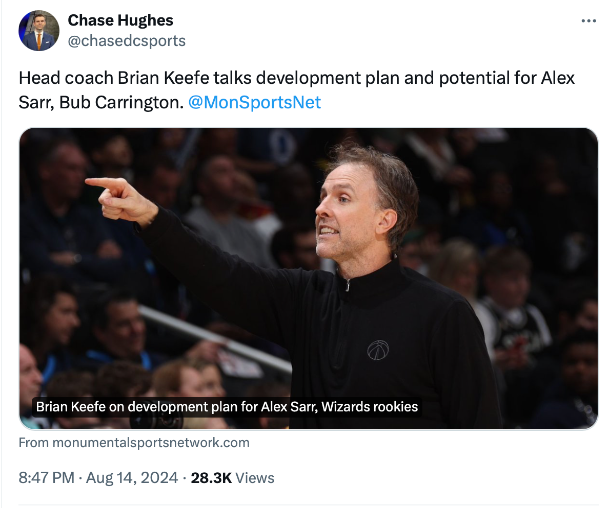Image resolution: width=609 pixels, height=508 pixels.
Task: Open the more options ellipsis menu
Action: (589, 21)
